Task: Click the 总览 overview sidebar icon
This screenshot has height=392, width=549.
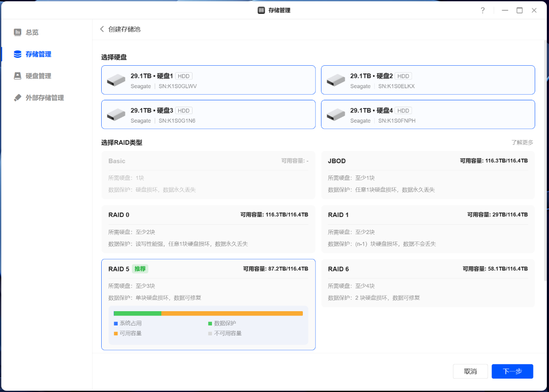Action: pyautogui.click(x=17, y=32)
